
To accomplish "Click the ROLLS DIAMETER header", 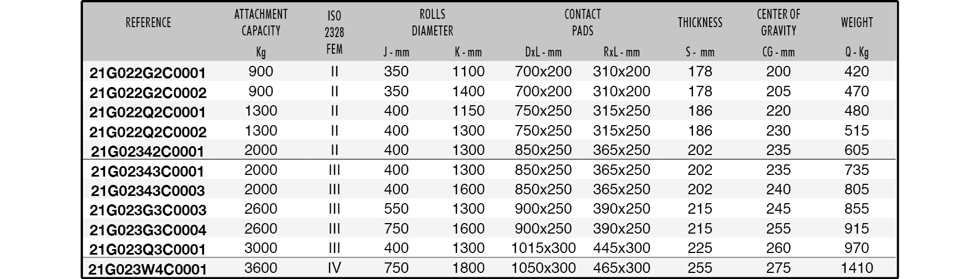I will coord(432,23).
